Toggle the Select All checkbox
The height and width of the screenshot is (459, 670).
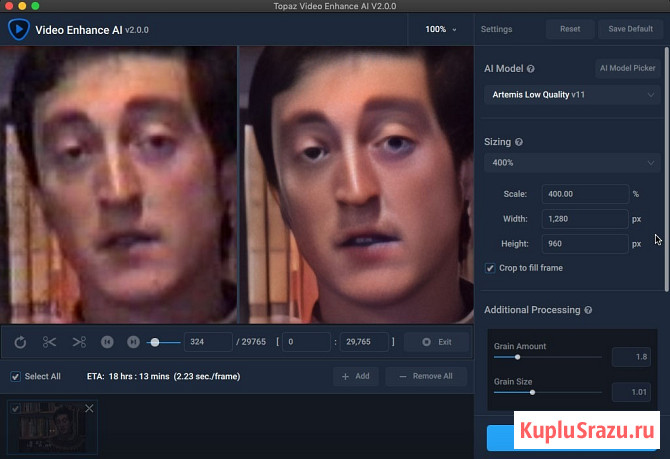pos(15,377)
